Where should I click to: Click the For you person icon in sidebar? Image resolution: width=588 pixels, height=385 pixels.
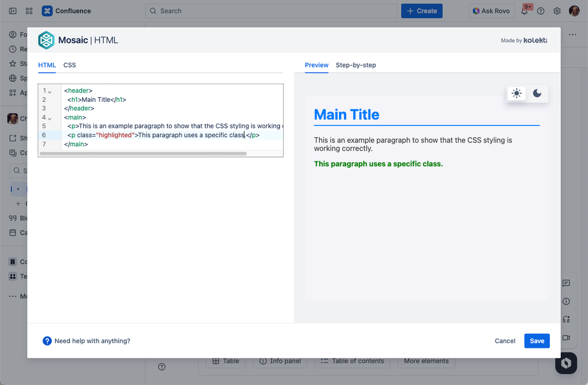tap(13, 35)
